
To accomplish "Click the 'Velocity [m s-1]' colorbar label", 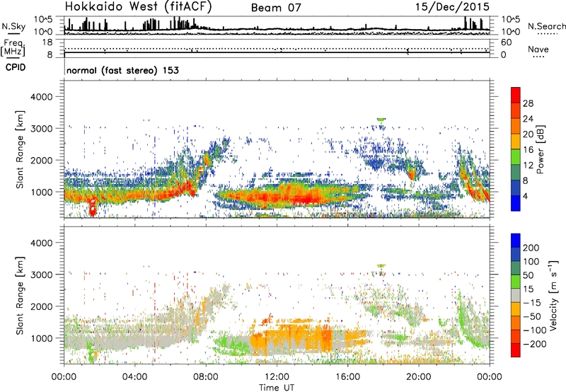I will tap(553, 295).
